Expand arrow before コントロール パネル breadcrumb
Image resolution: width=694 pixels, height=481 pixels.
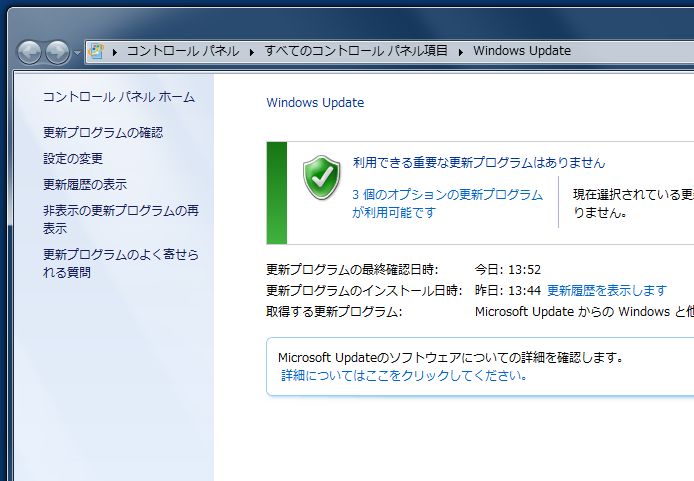click(115, 52)
